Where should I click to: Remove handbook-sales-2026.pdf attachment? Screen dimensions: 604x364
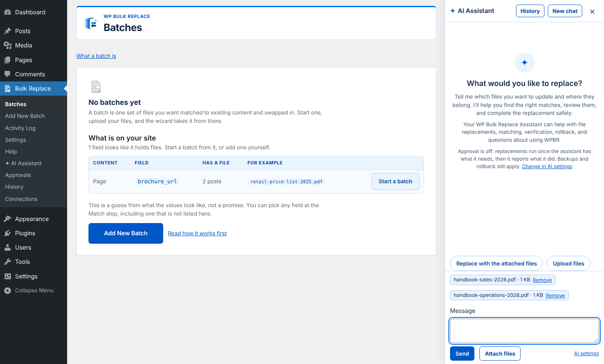pyautogui.click(x=542, y=280)
